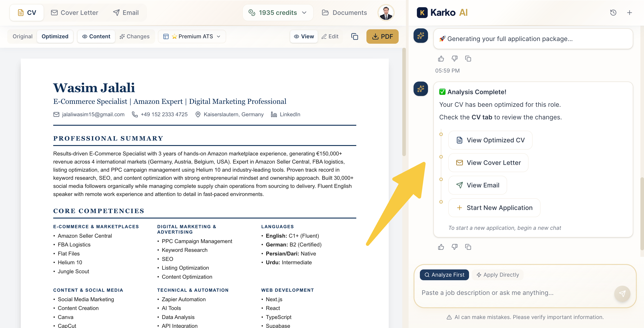Open the profile avatar picture
This screenshot has width=644, height=328.
click(x=386, y=12)
